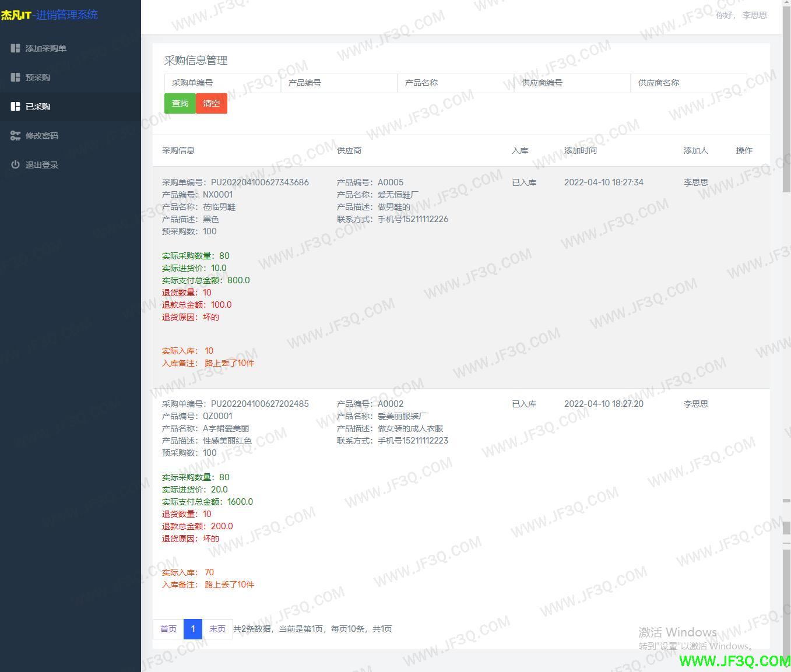Select 修改密码 in the sidebar
The image size is (791, 672).
point(42,136)
